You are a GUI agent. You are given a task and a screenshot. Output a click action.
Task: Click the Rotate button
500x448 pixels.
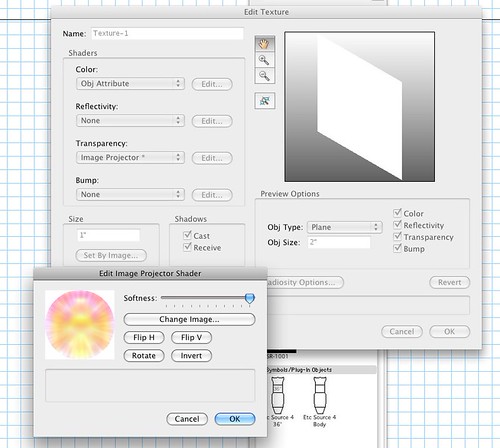[144, 356]
